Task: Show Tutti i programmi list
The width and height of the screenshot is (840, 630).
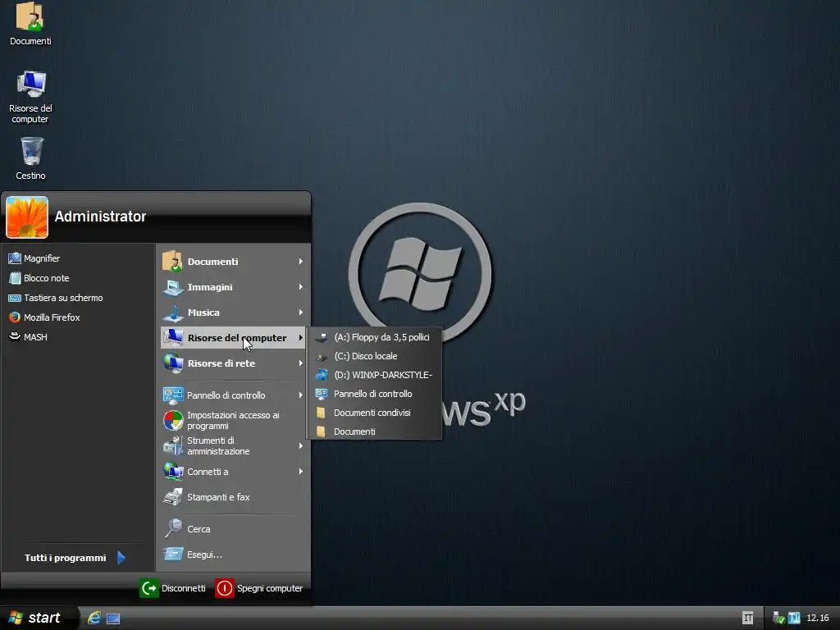Action: pos(75,558)
